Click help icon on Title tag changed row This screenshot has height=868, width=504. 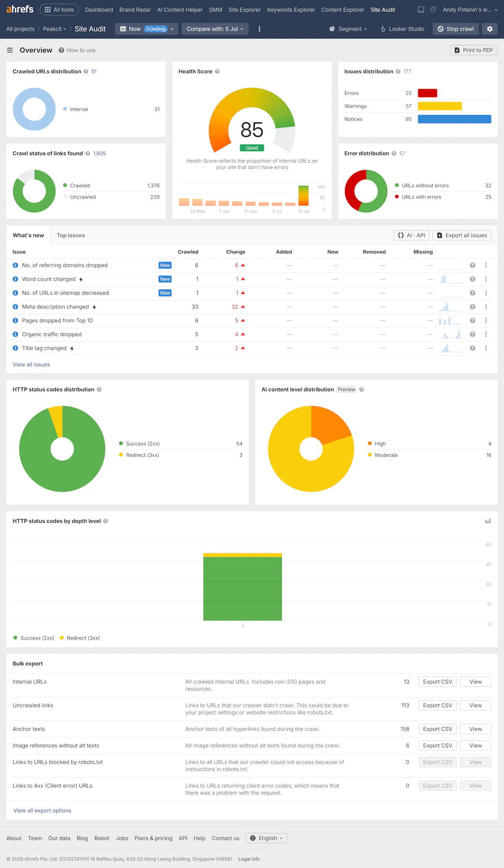pos(472,349)
